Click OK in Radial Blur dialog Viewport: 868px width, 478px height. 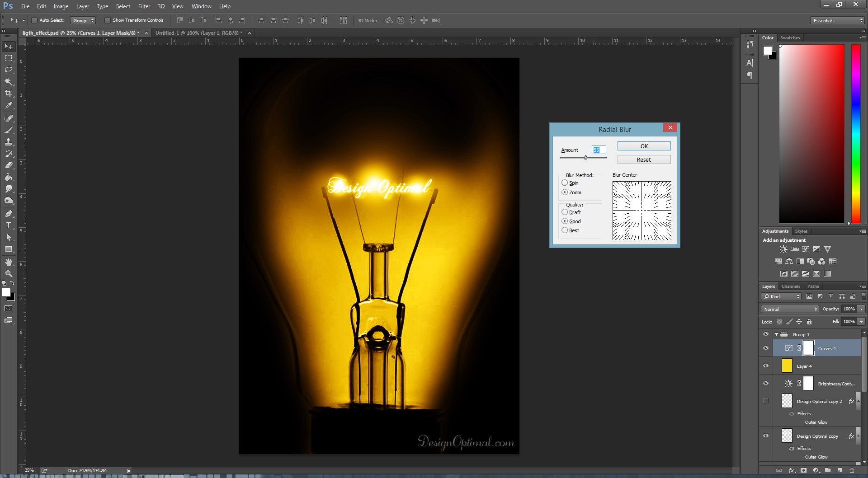coord(644,146)
